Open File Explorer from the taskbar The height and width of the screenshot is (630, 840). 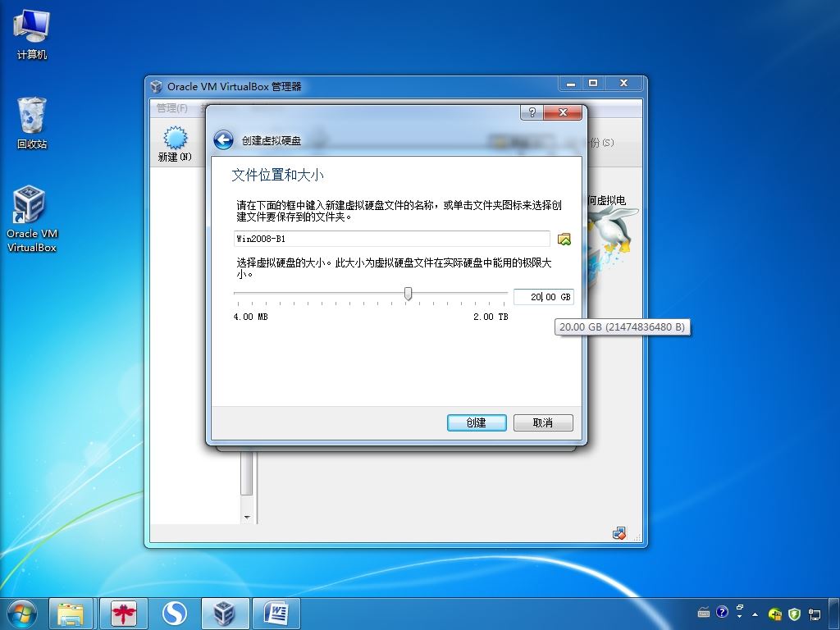(x=71, y=614)
